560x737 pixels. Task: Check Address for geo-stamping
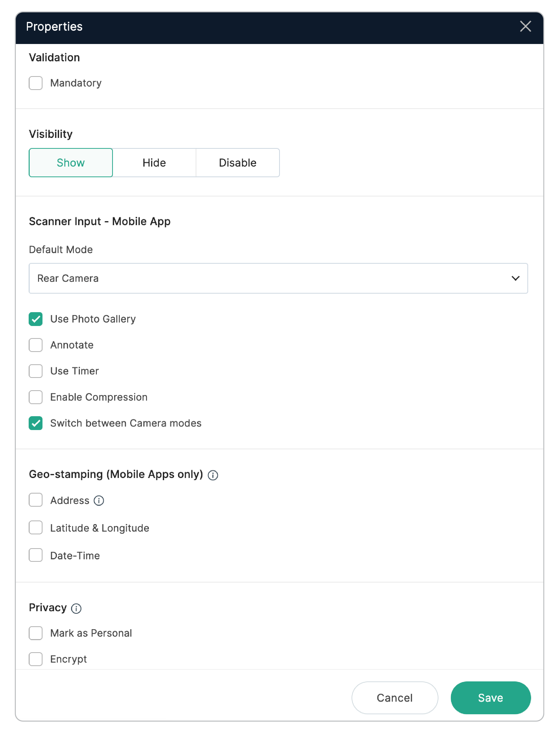(35, 500)
